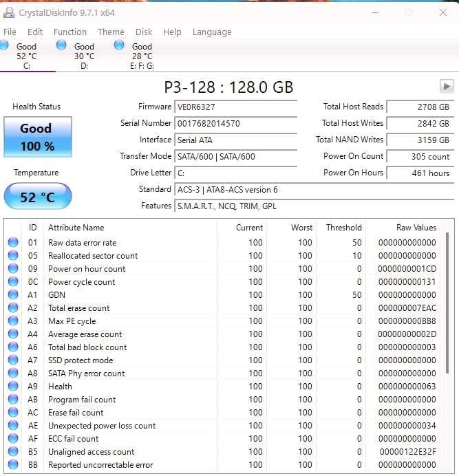
Task: Select the Total erase count attribute name
Action: [78, 308]
